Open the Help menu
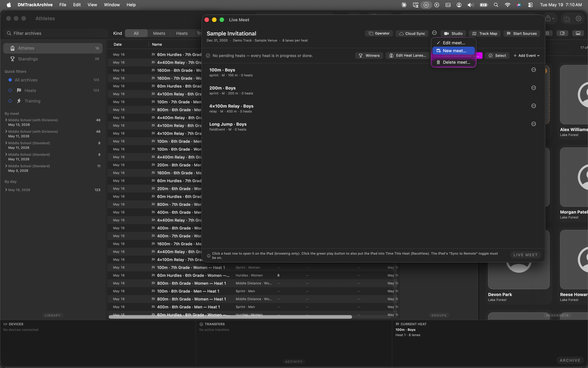This screenshot has width=588, height=368. coord(131,5)
